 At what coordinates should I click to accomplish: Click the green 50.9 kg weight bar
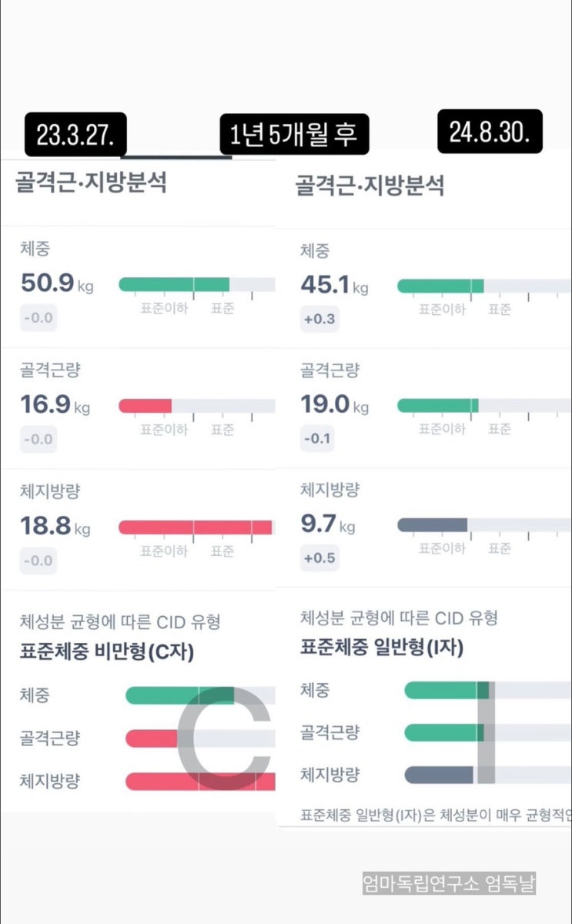pyautogui.click(x=174, y=285)
